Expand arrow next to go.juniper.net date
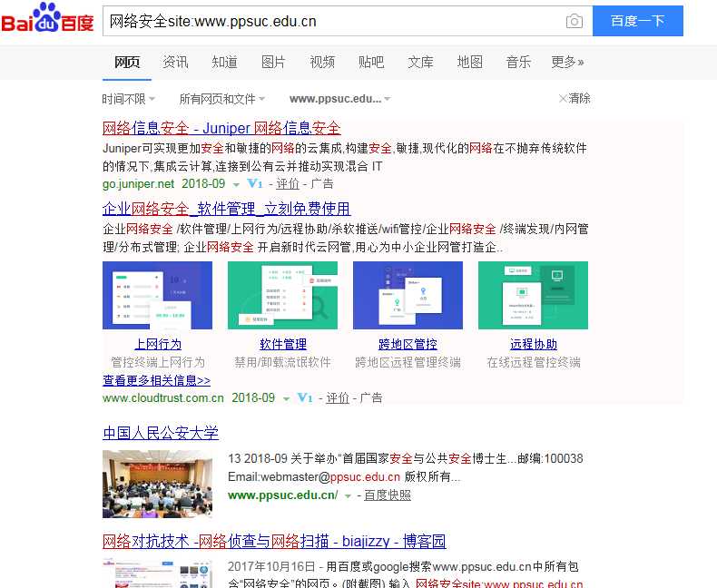Viewport: 717px width, 588px height. pyautogui.click(x=236, y=185)
